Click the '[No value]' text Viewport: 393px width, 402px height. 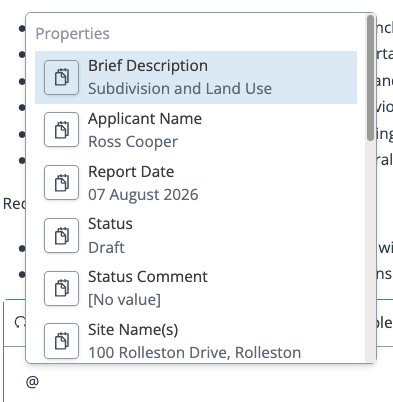pos(124,300)
